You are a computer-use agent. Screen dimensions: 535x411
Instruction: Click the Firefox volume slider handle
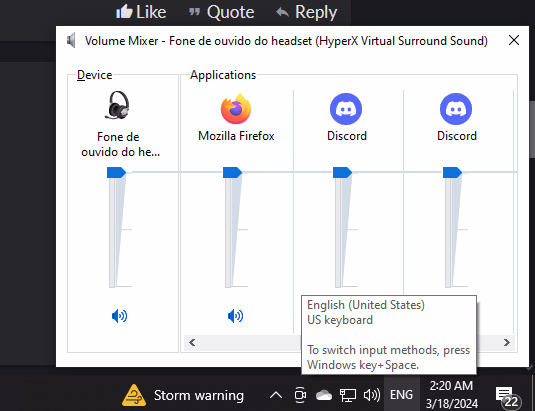coord(232,173)
